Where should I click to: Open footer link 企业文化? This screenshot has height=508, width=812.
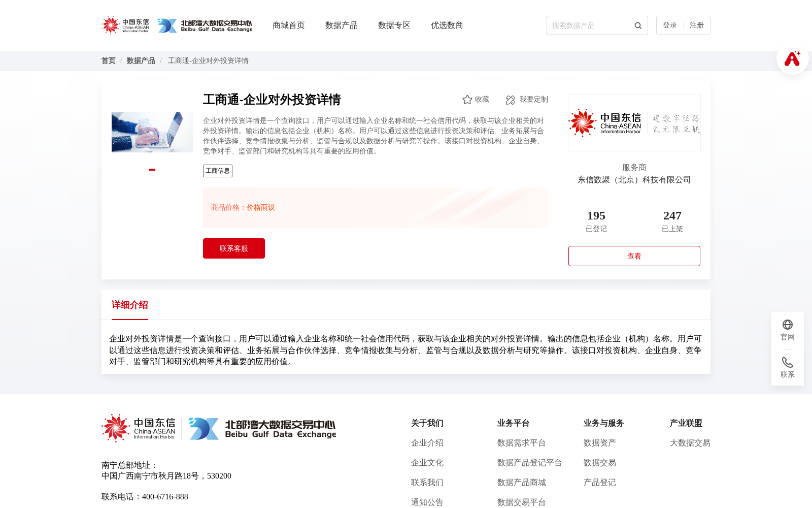pyautogui.click(x=427, y=463)
